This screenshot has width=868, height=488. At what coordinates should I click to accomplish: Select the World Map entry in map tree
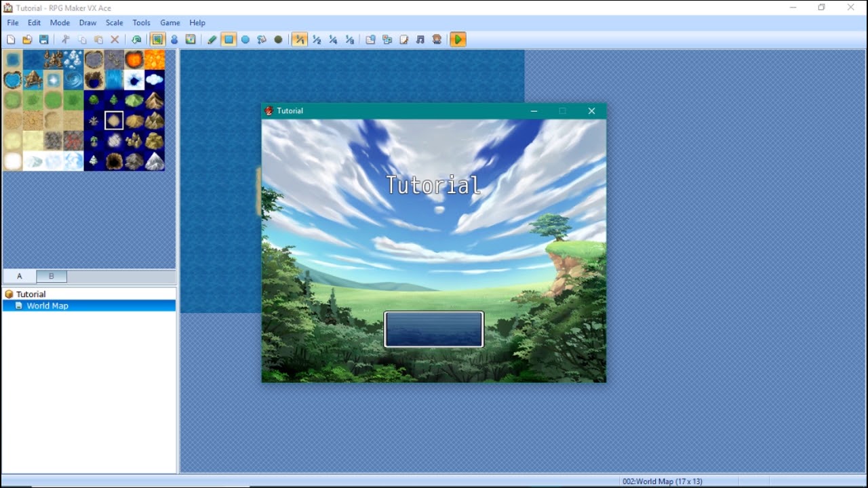pos(47,306)
